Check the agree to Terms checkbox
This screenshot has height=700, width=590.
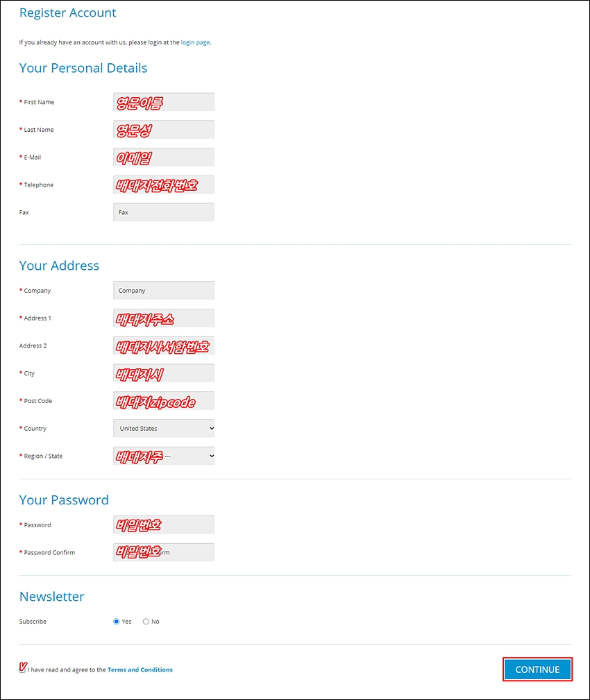22,669
